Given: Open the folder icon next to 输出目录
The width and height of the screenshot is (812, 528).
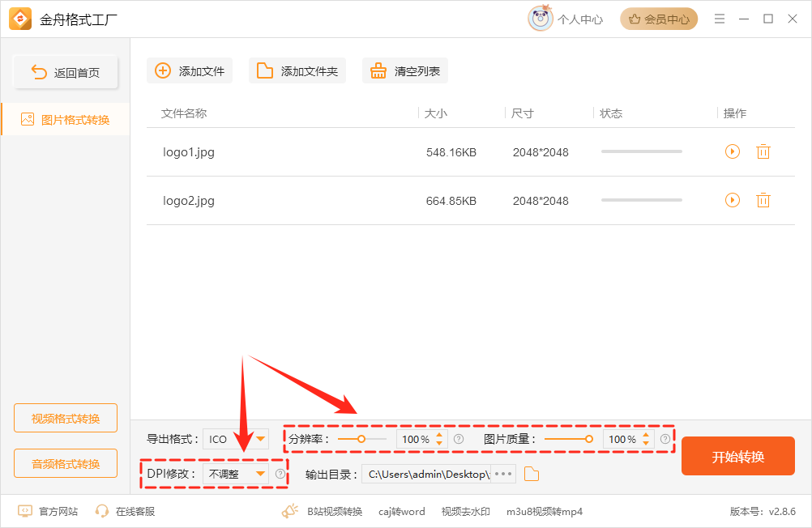Looking at the screenshot, I should coord(532,474).
